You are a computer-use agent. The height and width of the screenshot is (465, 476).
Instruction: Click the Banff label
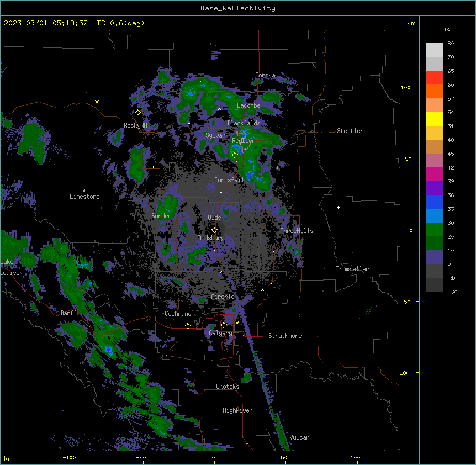coord(68,313)
